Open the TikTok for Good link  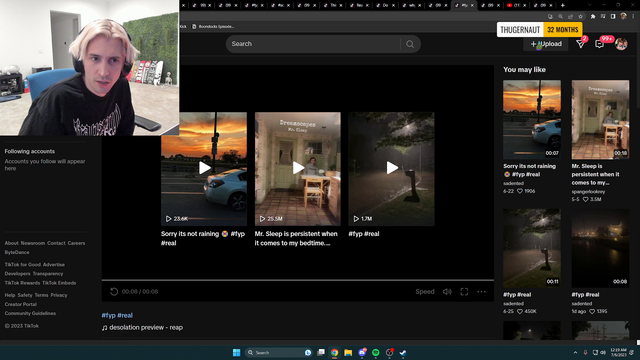pos(22,264)
